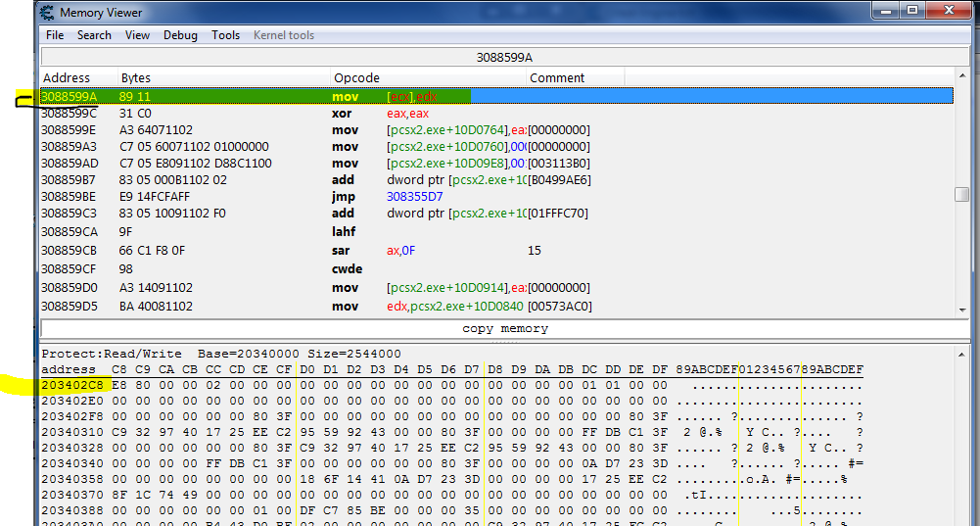Open the View menu
The width and height of the screenshot is (980, 526).
tap(137, 35)
